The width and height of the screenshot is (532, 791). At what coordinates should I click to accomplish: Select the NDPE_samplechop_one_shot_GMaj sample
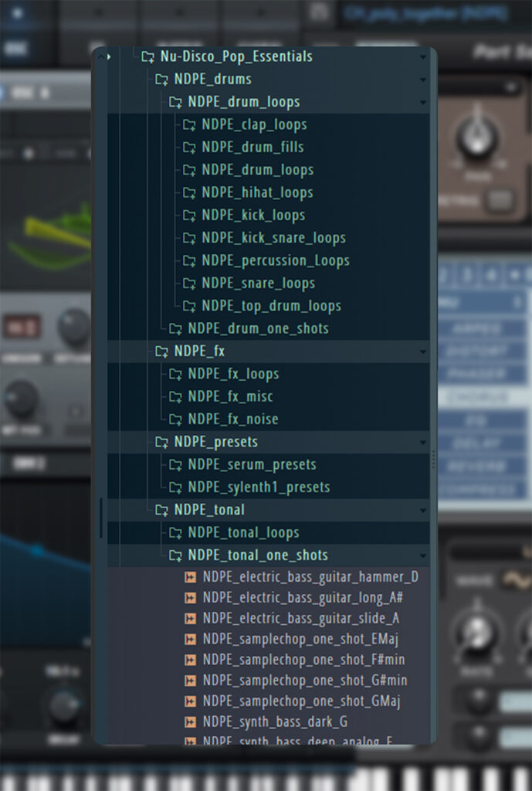coord(301,701)
